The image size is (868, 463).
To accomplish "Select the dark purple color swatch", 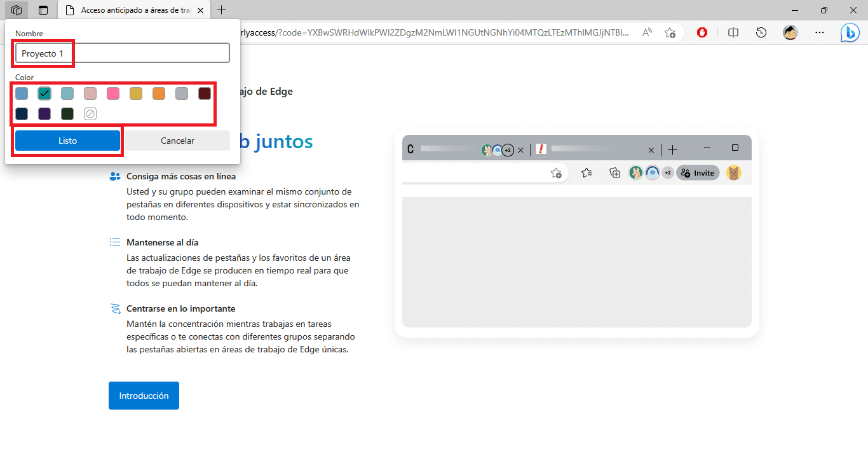I will [44, 114].
